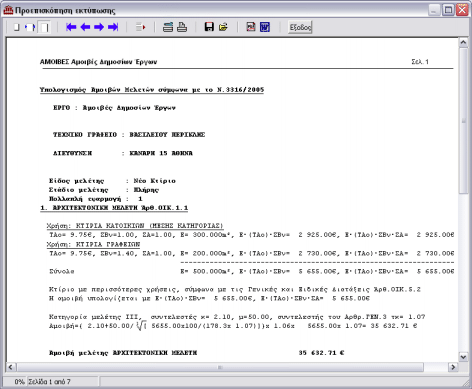Click vertical scrollbar up arrow
The image size is (472, 389).
pos(463,42)
